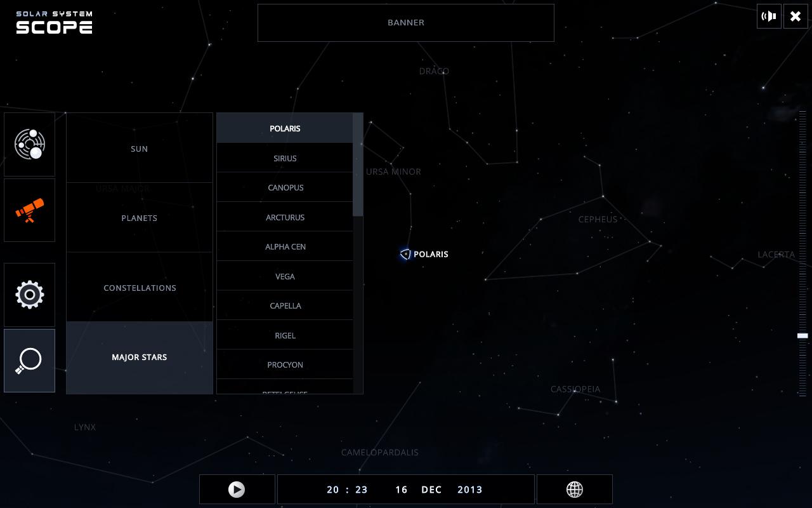Click the star list scrollbar thumb
This screenshot has height=508, width=812.
pyautogui.click(x=358, y=164)
